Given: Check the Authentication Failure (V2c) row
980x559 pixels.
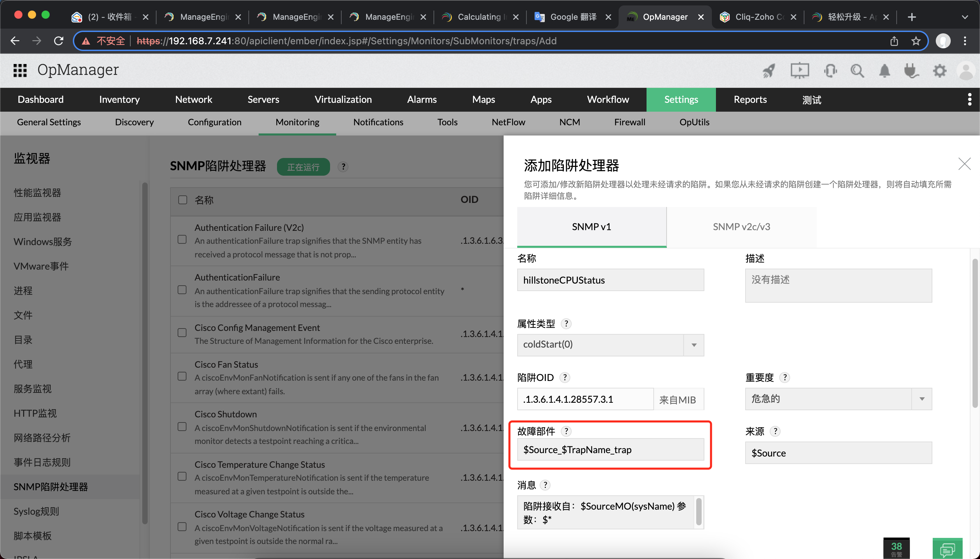Looking at the screenshot, I should (182, 240).
